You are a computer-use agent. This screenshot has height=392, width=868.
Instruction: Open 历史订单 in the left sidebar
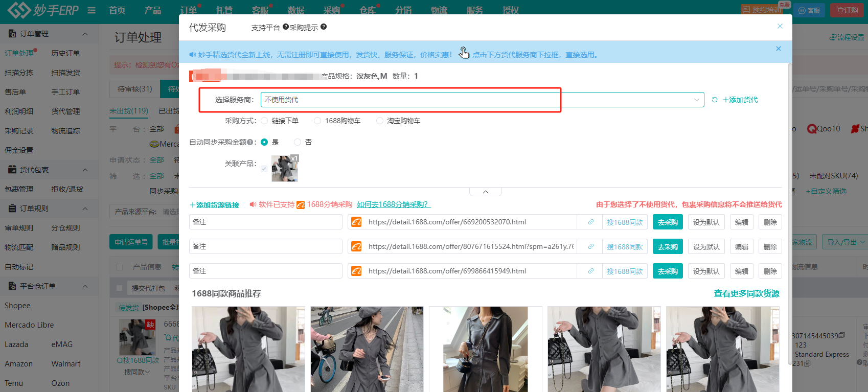(65, 53)
